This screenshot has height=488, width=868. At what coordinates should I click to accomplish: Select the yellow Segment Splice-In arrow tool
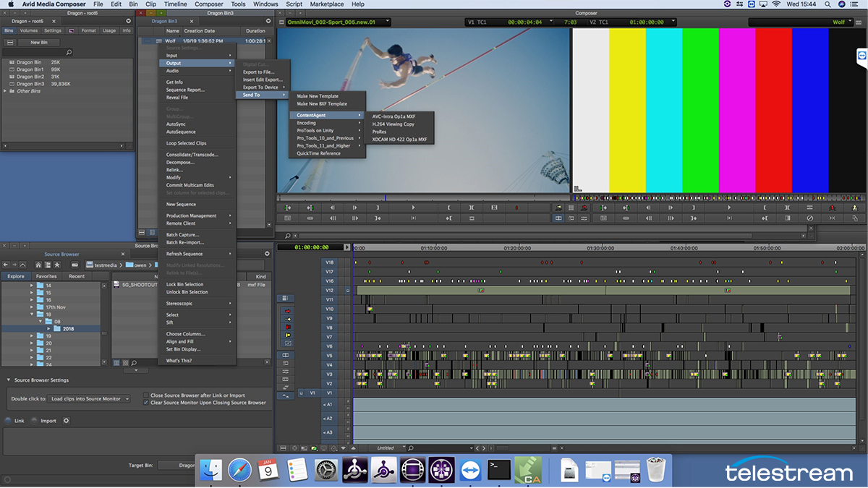(x=287, y=320)
